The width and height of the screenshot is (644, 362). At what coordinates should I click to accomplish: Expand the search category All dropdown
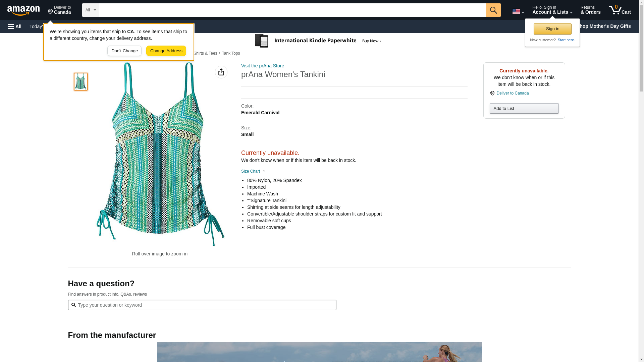tap(91, 10)
